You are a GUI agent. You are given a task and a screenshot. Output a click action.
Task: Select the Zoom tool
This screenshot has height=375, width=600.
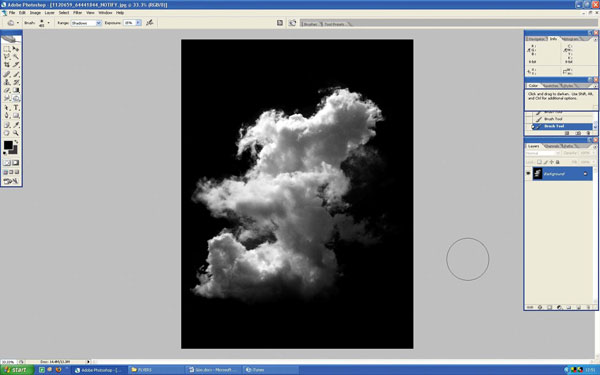tap(16, 133)
